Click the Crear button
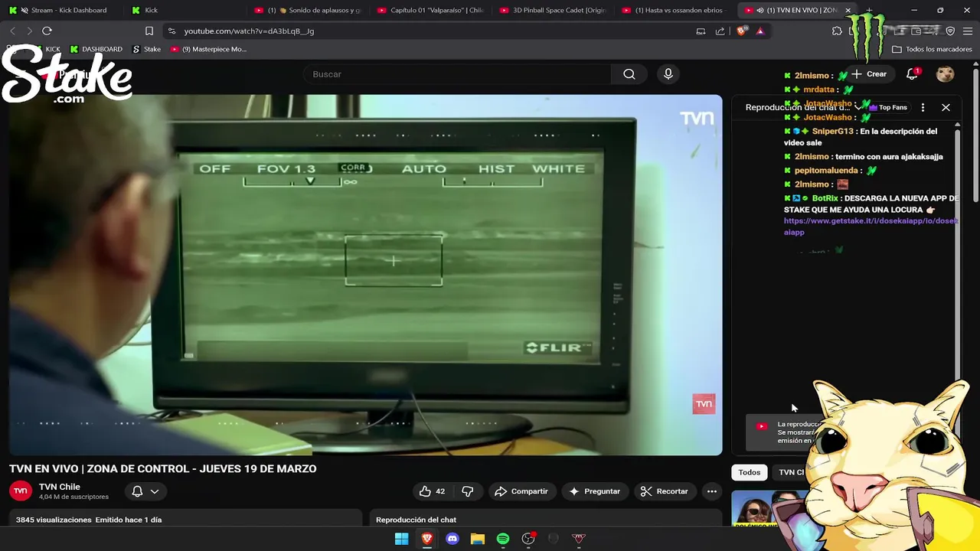 869,74
